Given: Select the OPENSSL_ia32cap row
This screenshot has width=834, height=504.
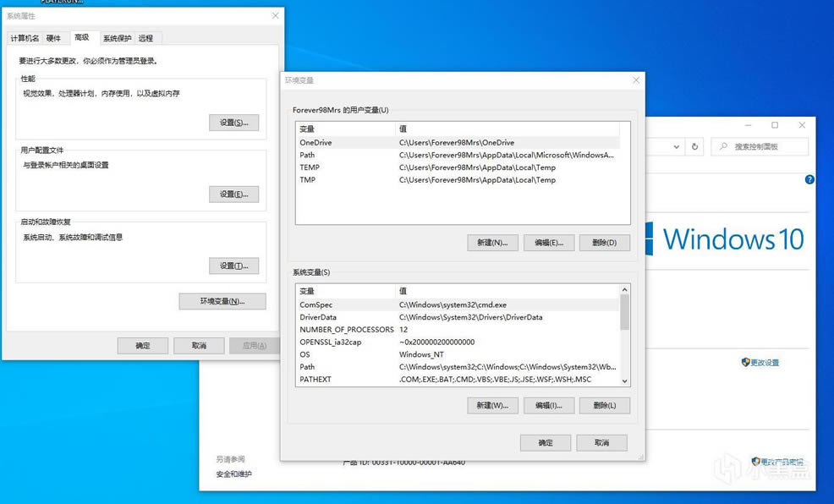Looking at the screenshot, I should pyautogui.click(x=458, y=342).
